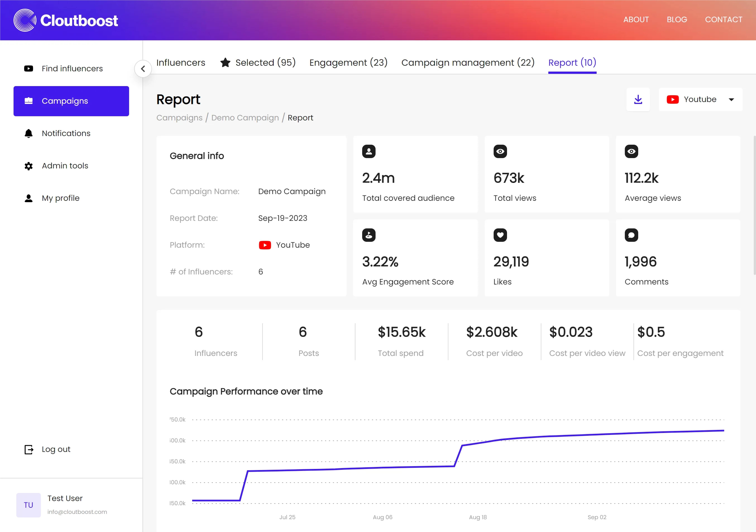This screenshot has width=756, height=532.
Task: Switch to the Influencers tab
Action: (181, 63)
